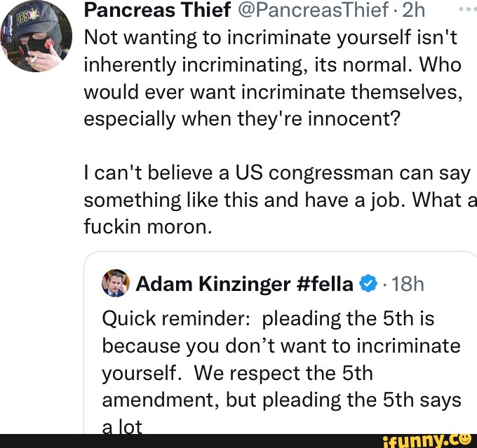Open the tweet's three-dot more menu
The height and width of the screenshot is (448, 477).
(x=466, y=11)
